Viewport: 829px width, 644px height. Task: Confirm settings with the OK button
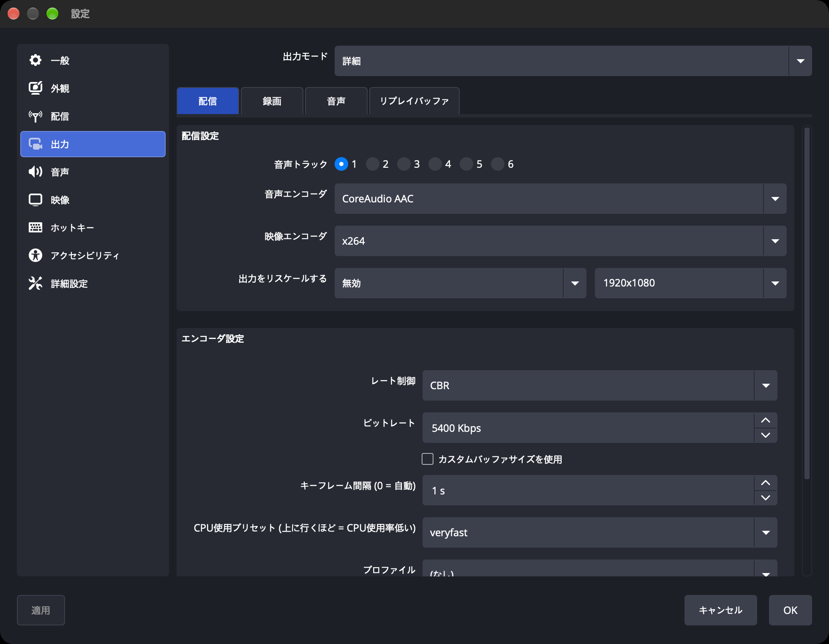[x=790, y=610]
